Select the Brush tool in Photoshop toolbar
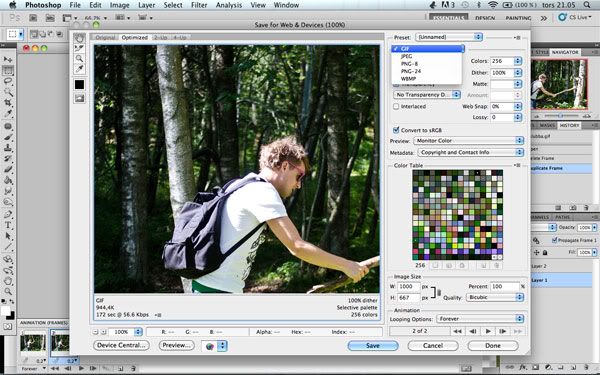The image size is (600, 375). pos(8,137)
